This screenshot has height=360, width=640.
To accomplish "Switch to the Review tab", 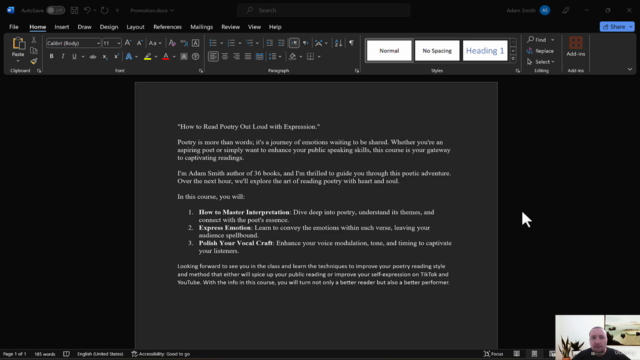I will tap(230, 27).
